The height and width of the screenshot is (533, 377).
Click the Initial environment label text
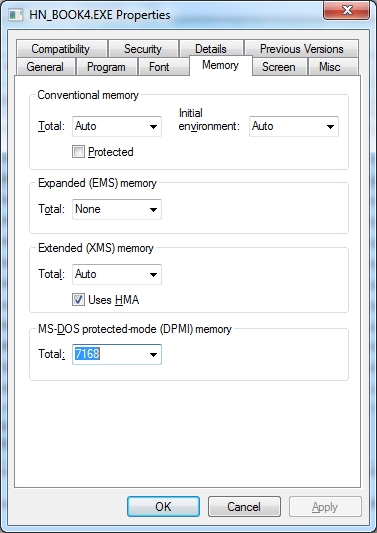click(209, 120)
